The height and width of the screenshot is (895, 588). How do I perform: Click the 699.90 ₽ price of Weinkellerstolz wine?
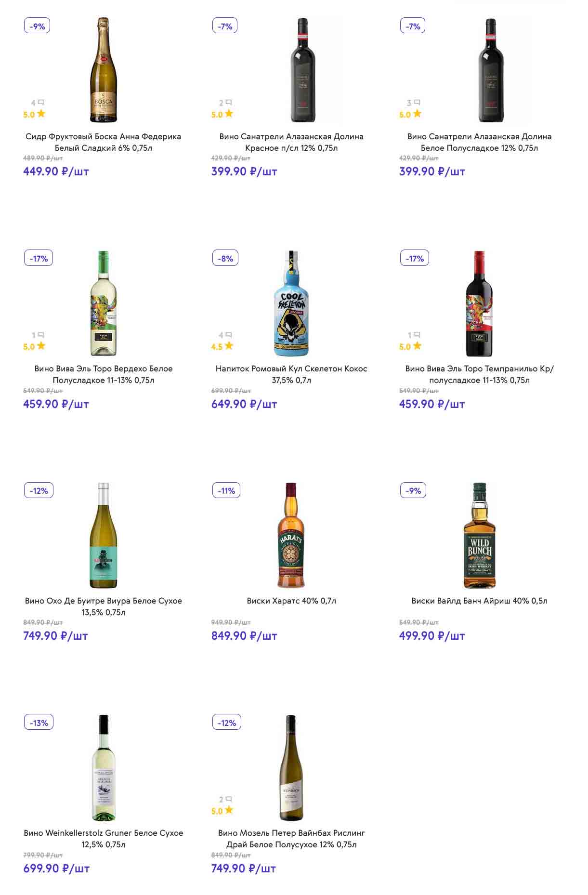pos(56,869)
